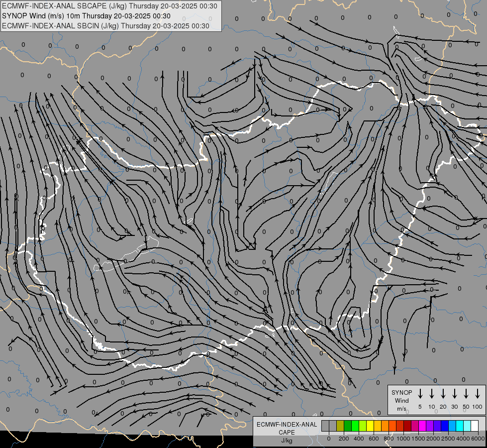Click the 'J/kg' unit in the color legend
487x448 pixels.
pos(287,441)
